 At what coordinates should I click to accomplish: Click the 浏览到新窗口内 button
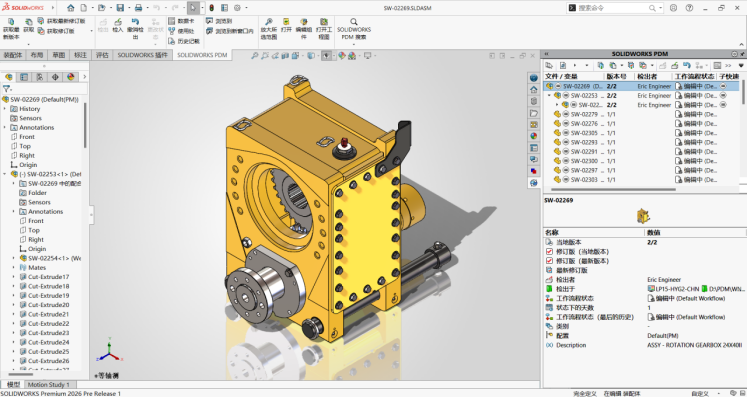[x=230, y=31]
